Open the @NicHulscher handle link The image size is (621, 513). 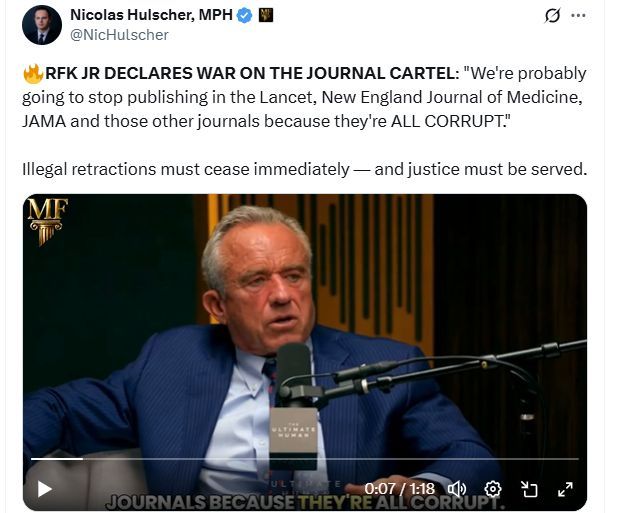point(119,35)
